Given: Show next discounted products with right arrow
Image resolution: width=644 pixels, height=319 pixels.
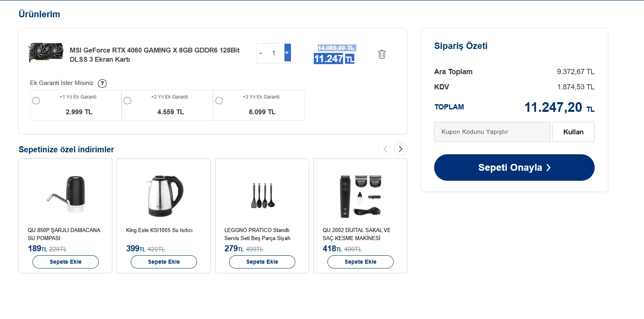Looking at the screenshot, I should click(x=400, y=149).
